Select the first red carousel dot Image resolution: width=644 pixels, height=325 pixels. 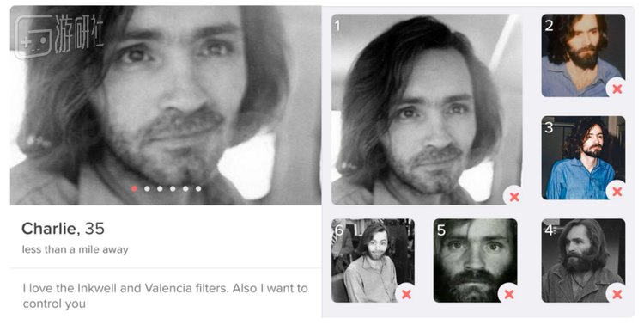point(134,188)
